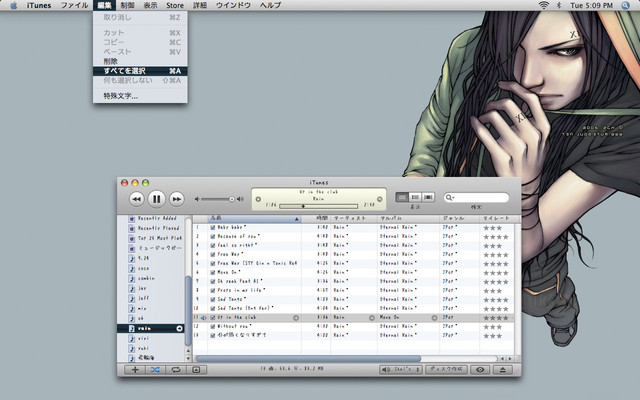Click the playback progress bar

tap(318, 206)
